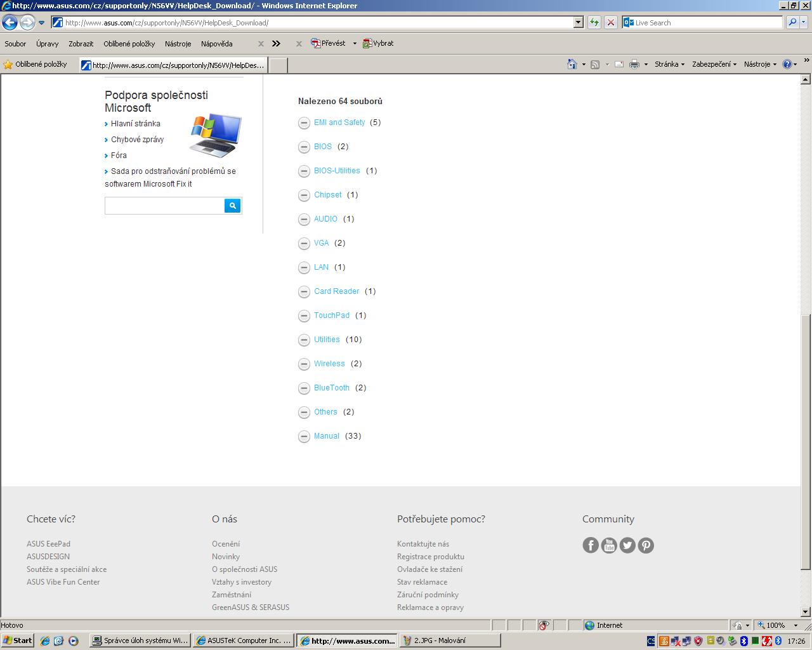Open the Soubor menu
This screenshot has width=812, height=650.
click(15, 44)
